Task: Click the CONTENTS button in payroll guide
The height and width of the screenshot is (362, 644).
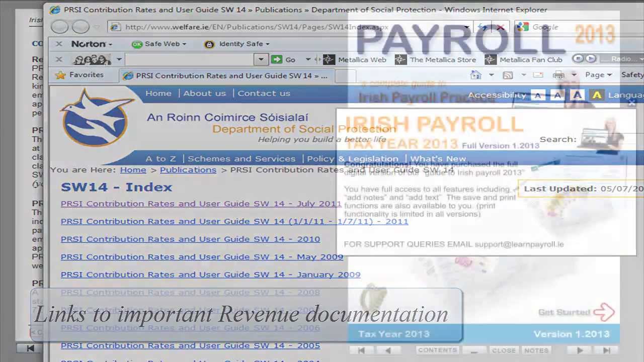Action: click(438, 350)
